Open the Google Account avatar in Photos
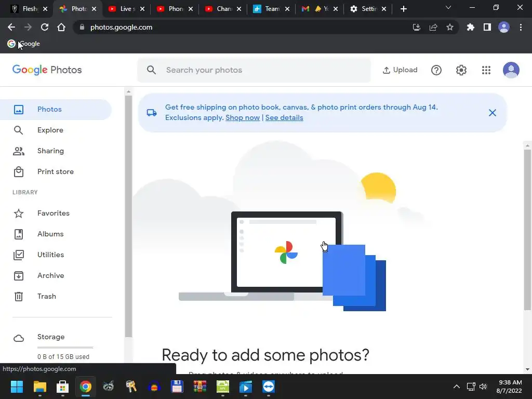Screen dimensions: 532x399 511,70
